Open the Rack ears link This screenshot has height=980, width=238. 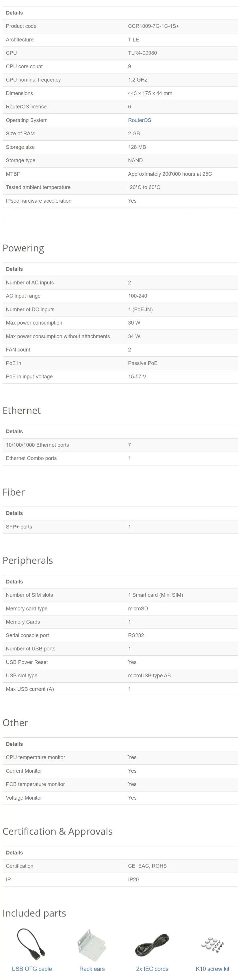point(92,969)
